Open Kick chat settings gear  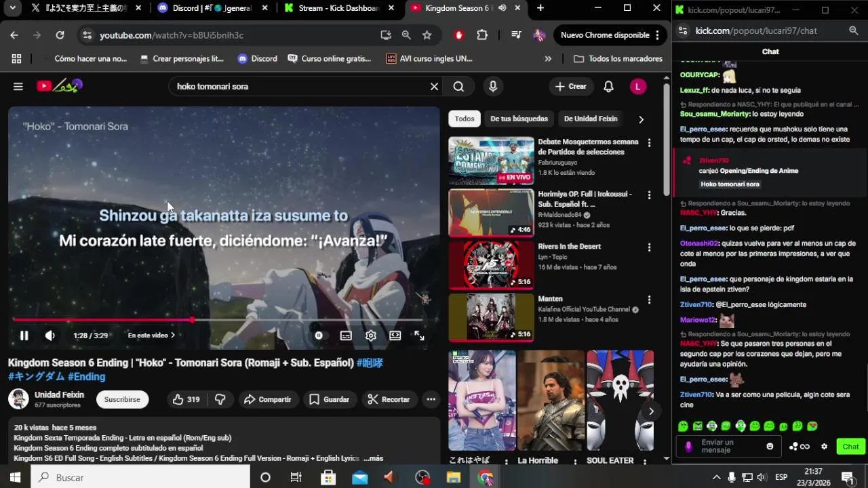pos(825,447)
